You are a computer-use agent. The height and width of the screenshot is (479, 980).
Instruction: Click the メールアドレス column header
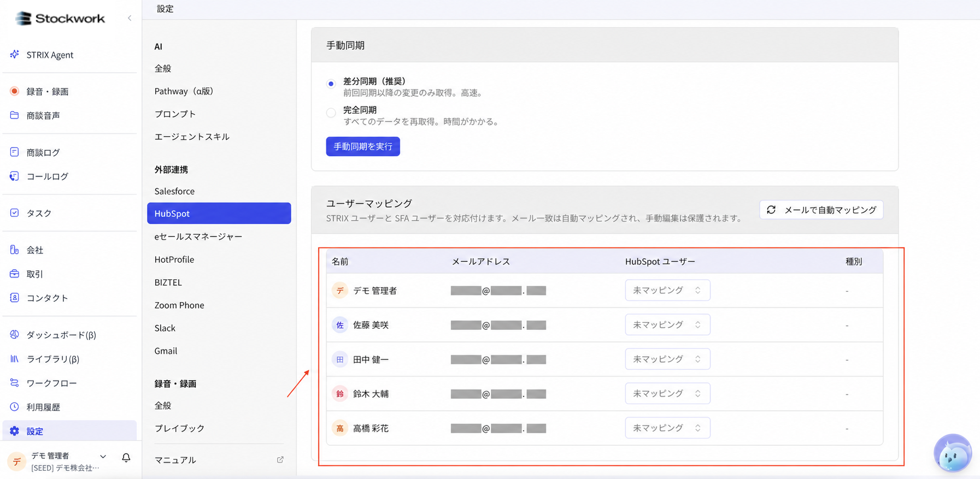pyautogui.click(x=480, y=262)
